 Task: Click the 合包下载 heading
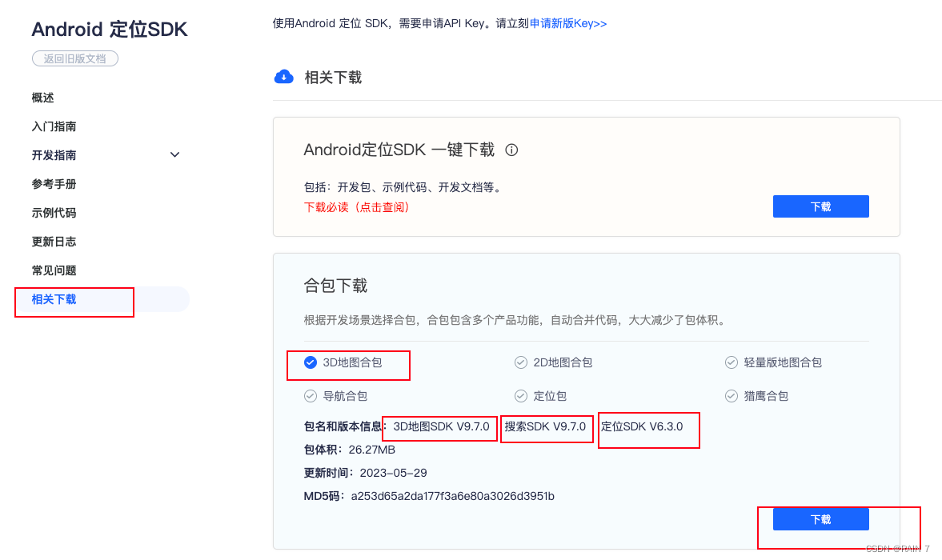tap(335, 286)
